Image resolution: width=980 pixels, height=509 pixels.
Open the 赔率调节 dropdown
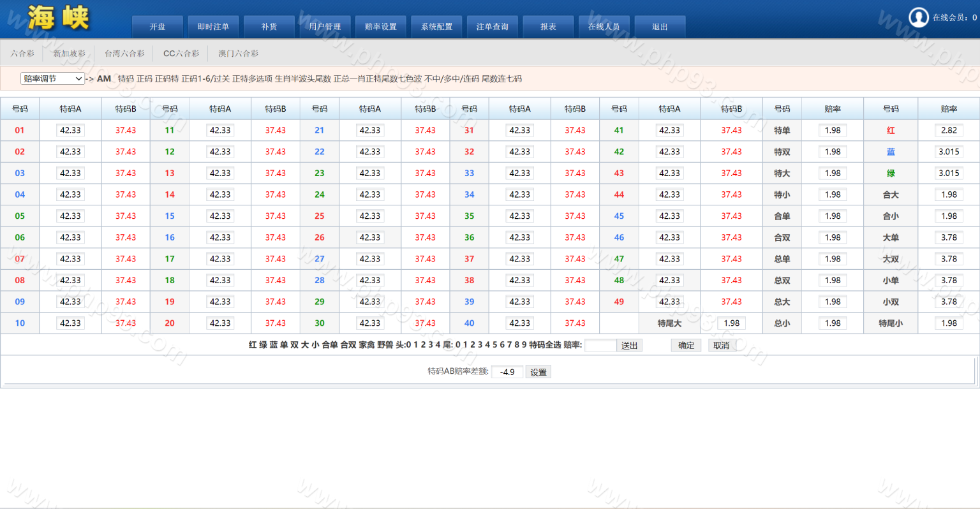click(x=52, y=78)
